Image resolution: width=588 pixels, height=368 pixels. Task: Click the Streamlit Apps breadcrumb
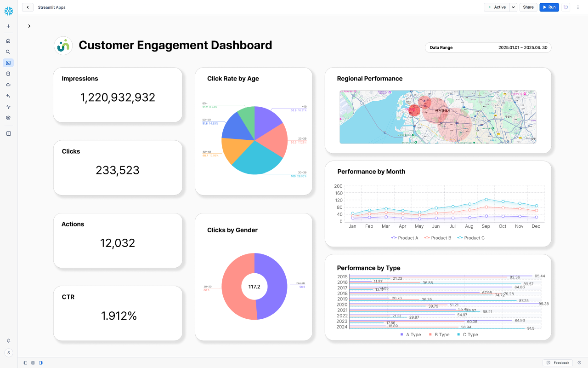tap(51, 7)
